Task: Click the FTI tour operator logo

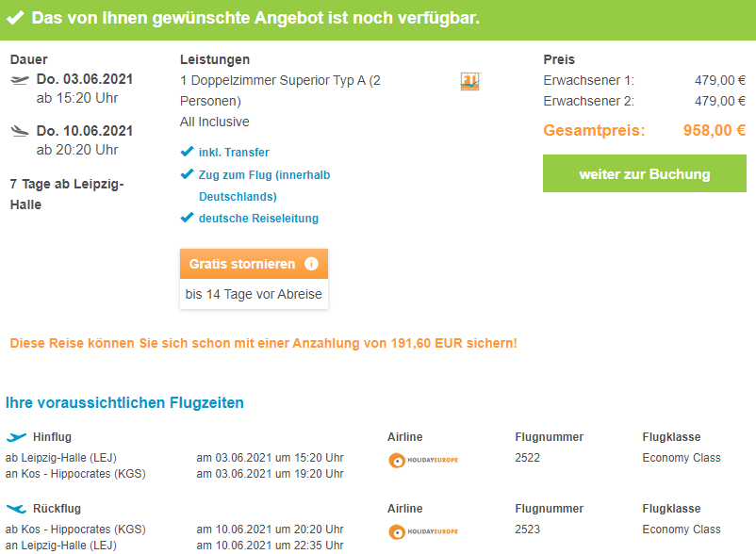Action: pyautogui.click(x=469, y=82)
